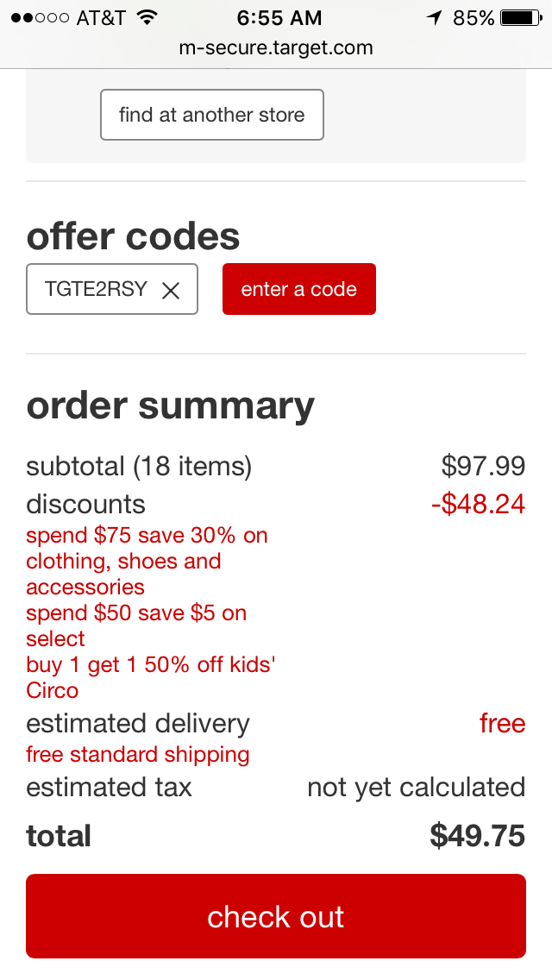This screenshot has width=552, height=980.
Task: Remove the TGTE2RSY offer code
Action: [x=171, y=290]
